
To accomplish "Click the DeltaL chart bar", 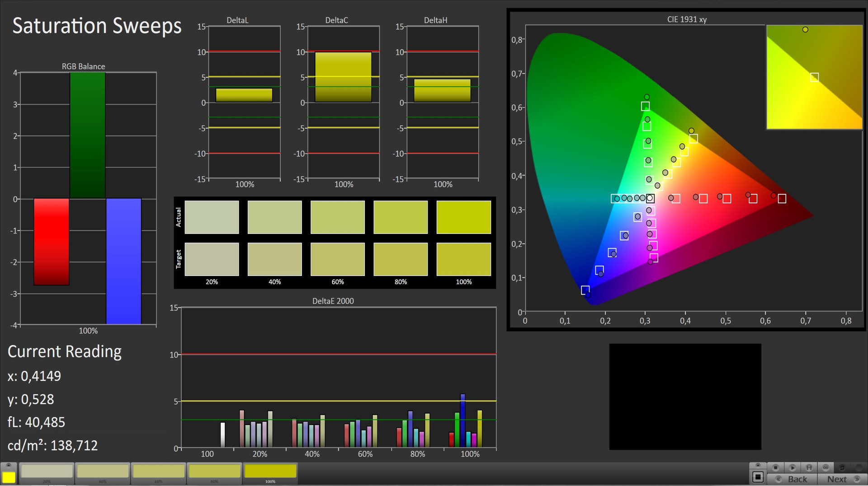I will pos(244,95).
